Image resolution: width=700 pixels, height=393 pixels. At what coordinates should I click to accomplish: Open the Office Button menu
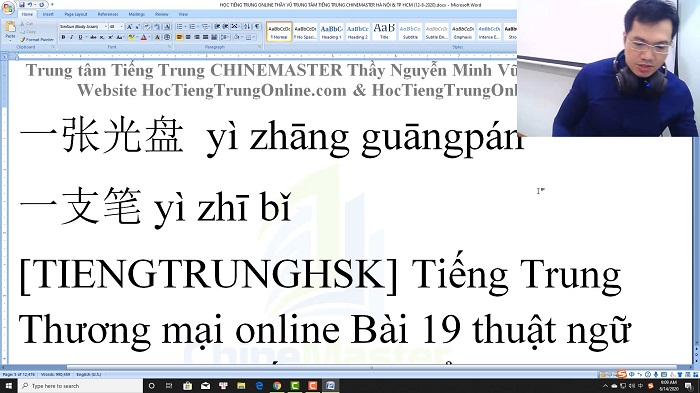coord(8,8)
